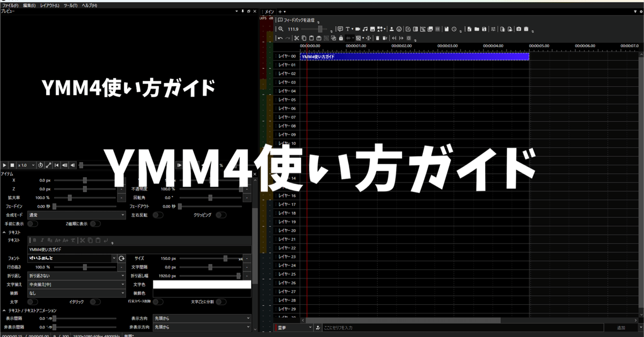Viewport: 644px width, 337px height.
Task: Enable 太字 (bold) for the text
Action: pos(32,302)
